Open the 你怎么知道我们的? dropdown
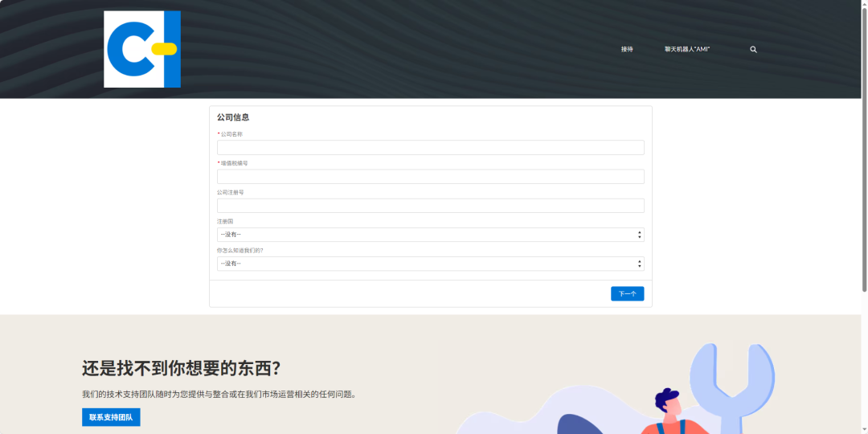 [430, 264]
